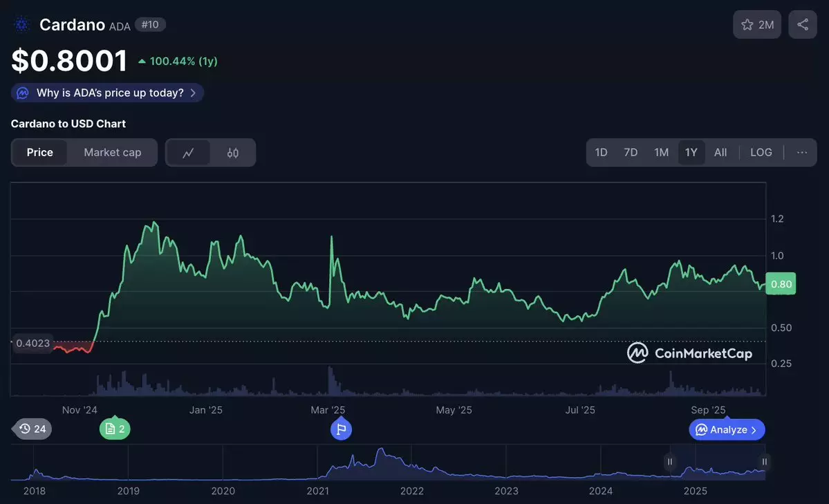Click the 100.44% (1y) change text
Viewport: 829px width, 504px height.
(183, 62)
